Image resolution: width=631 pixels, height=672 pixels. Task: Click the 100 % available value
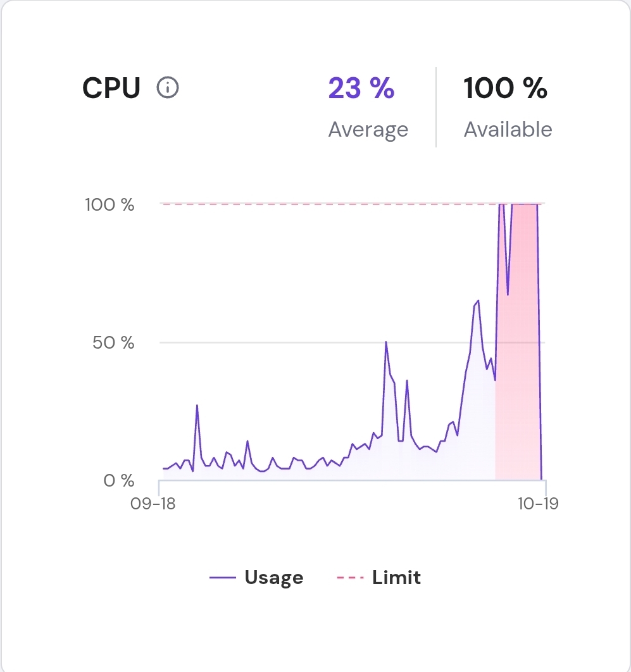point(505,88)
